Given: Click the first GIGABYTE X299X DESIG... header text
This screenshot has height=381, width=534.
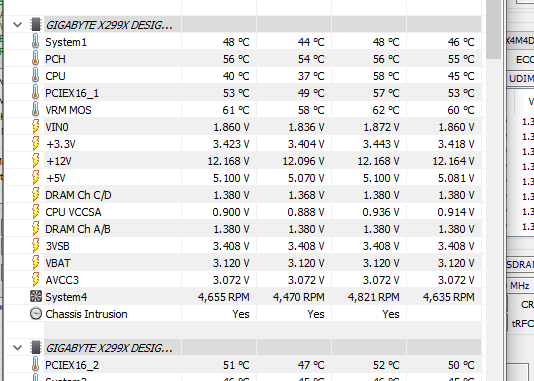Looking at the screenshot, I should (x=109, y=25).
